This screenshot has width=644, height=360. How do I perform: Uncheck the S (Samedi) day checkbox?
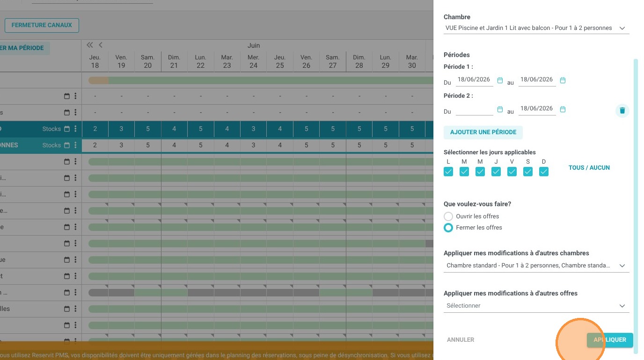(528, 172)
